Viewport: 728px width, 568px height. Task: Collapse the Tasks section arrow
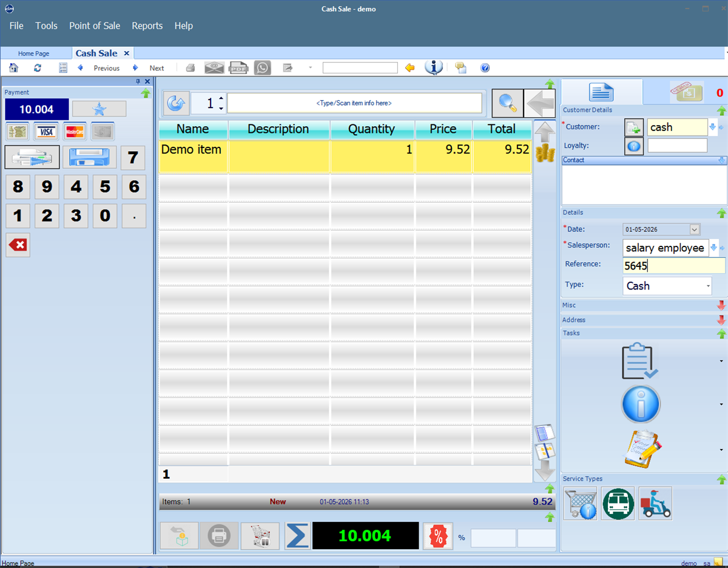tap(721, 334)
